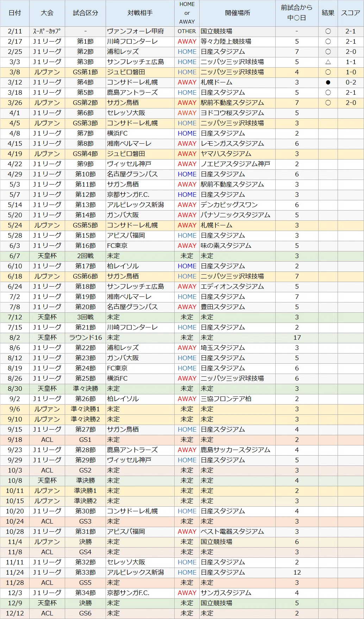Click 名古屋グランパス in the 4/29 row
Viewport: 364px width, 619px height.
pyautogui.click(x=140, y=174)
